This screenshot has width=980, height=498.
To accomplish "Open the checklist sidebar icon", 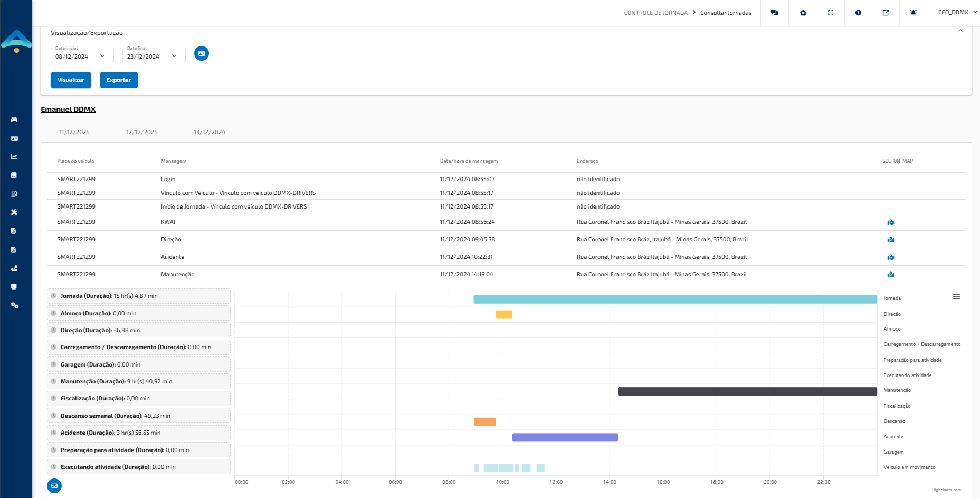I will coord(14,175).
